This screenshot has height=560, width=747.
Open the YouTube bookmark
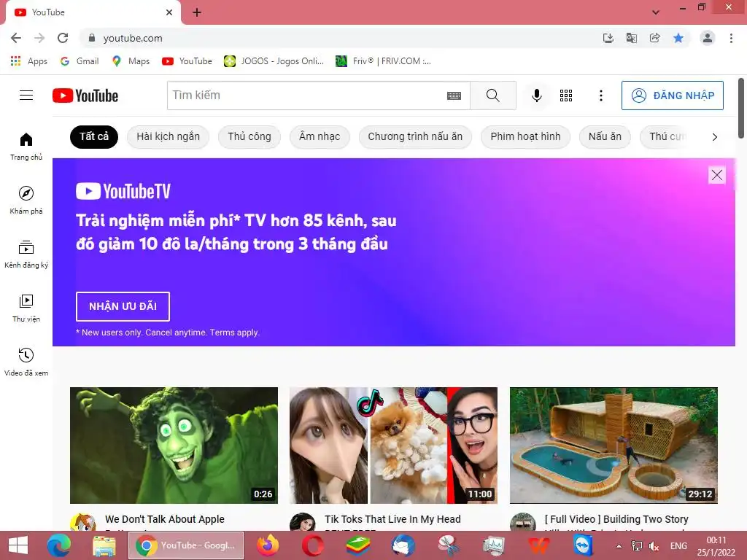click(x=187, y=61)
